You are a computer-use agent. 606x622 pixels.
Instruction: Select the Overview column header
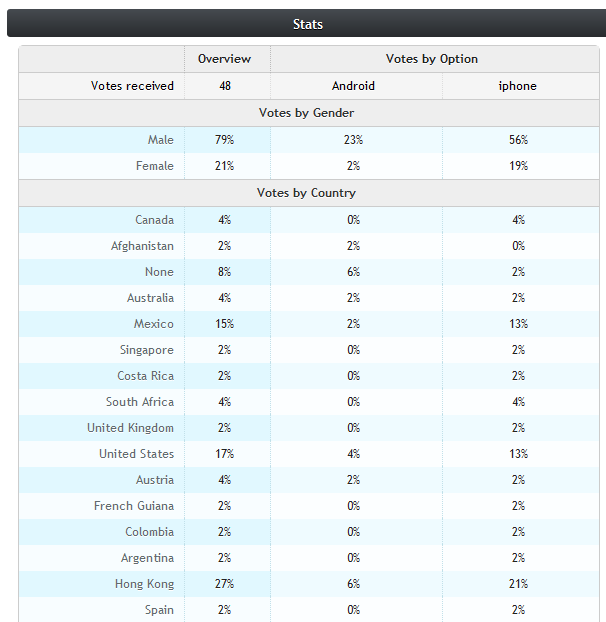pos(224,59)
